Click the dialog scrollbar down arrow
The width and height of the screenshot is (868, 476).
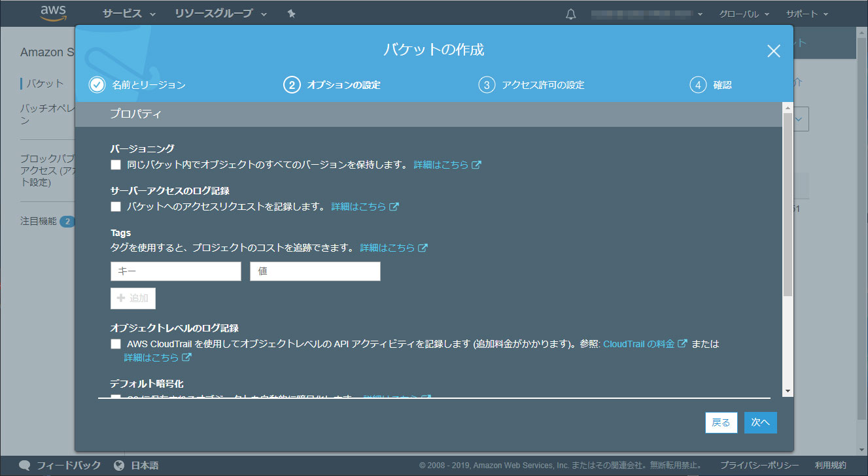tap(788, 390)
